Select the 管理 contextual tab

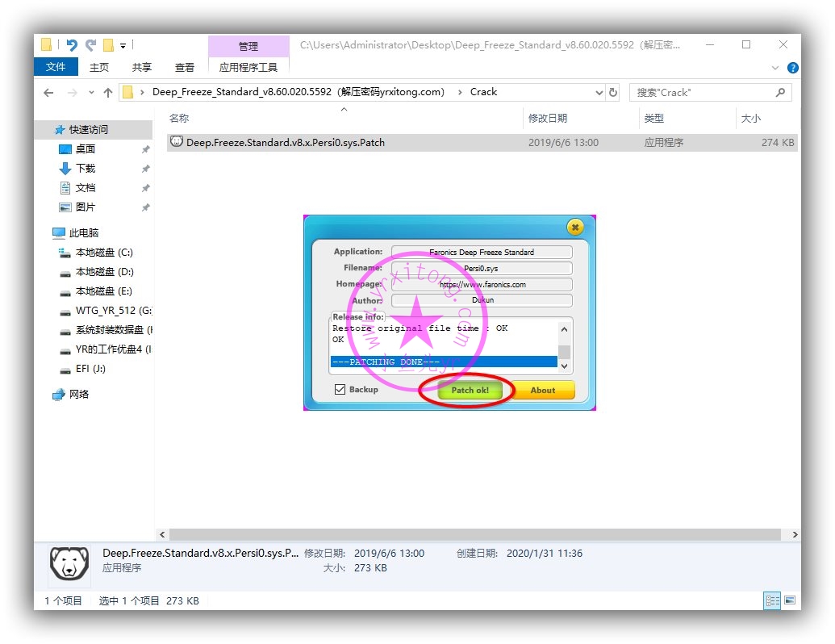[x=248, y=46]
